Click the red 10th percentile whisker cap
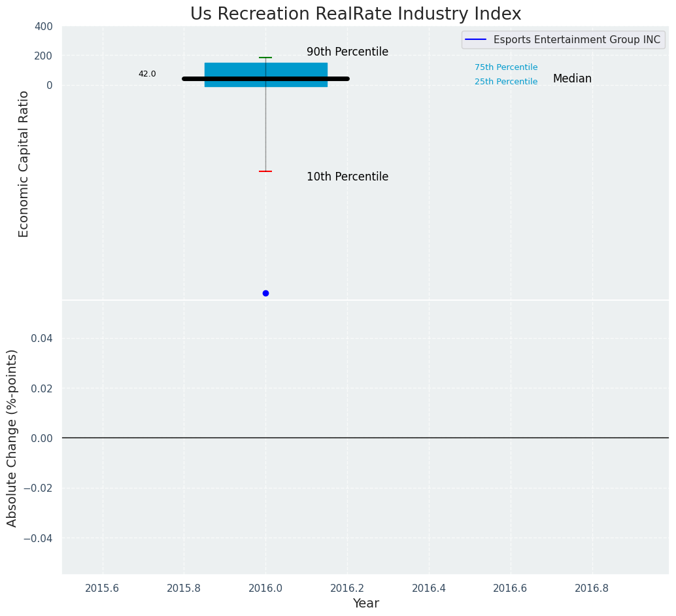This screenshot has height=616, width=676. coord(265,171)
